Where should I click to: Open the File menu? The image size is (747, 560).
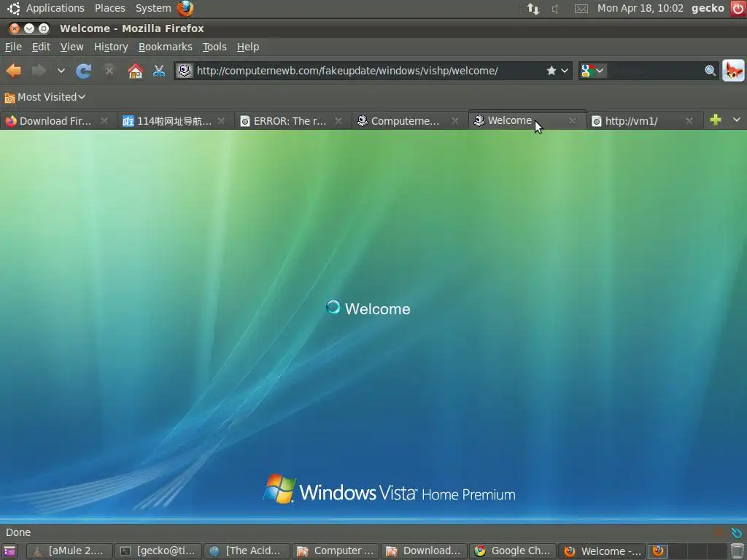13,47
